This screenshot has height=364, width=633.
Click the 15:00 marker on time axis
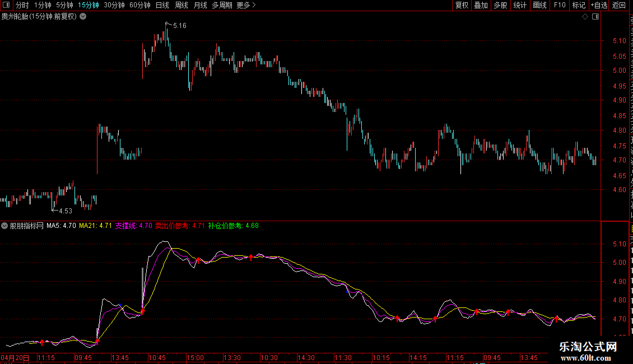(195, 357)
